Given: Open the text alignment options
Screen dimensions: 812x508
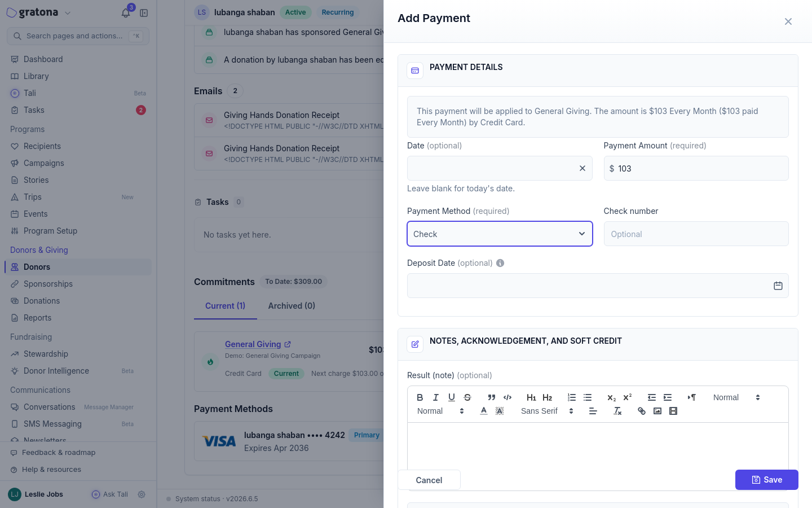Looking at the screenshot, I should 593,411.
